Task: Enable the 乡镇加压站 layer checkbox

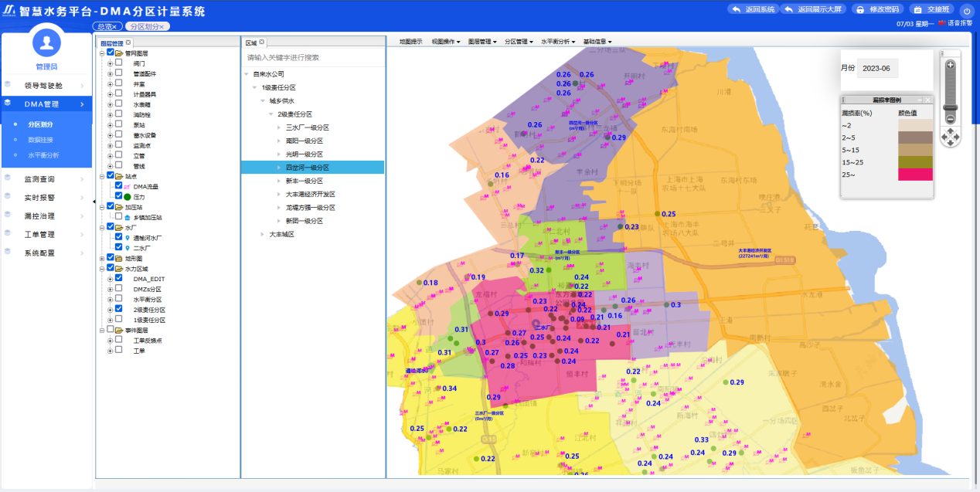Action: [119, 217]
